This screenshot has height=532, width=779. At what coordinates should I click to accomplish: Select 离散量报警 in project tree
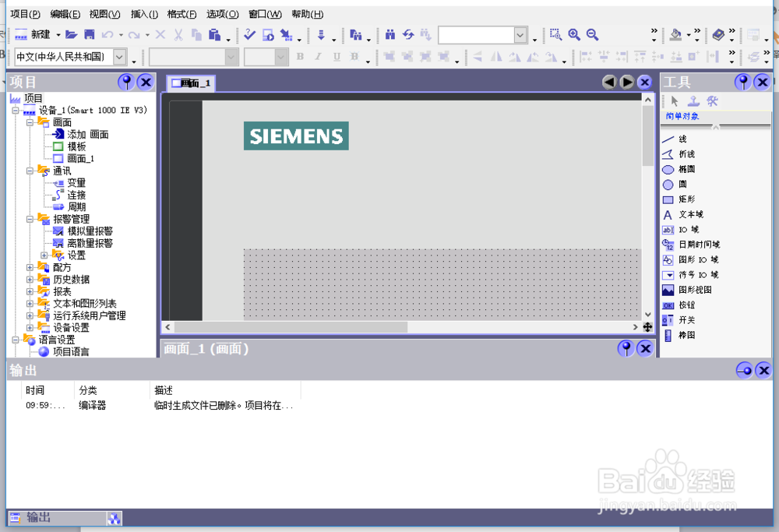pyautogui.click(x=90, y=243)
